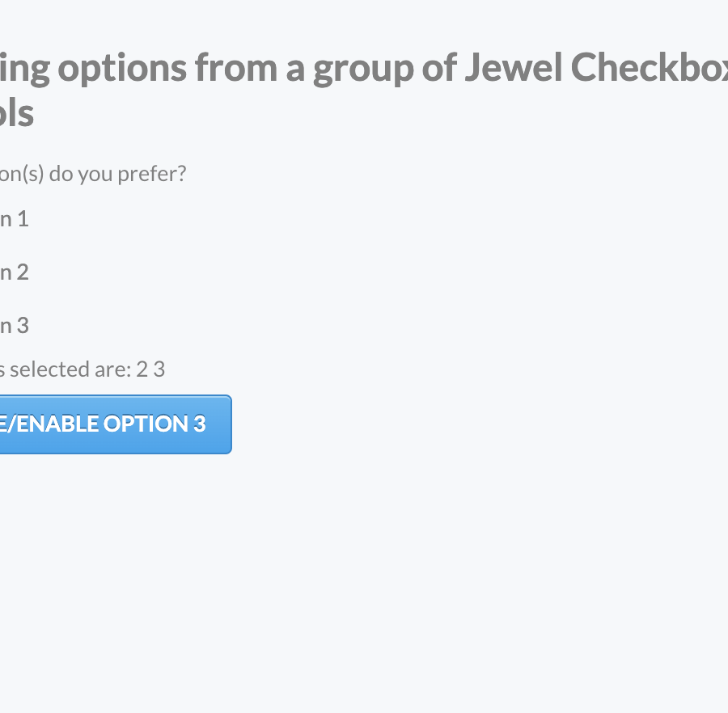Viewport: 728px width, 713px height.
Task: Click the word "options" in the heading
Action: point(123,68)
